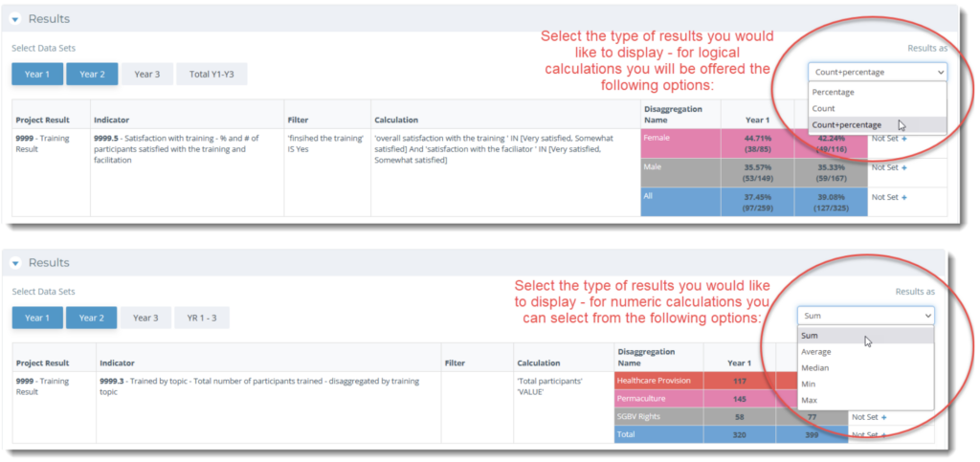Collapse the top Results panel arrow
This screenshot has height=462, width=980.
pos(16,19)
